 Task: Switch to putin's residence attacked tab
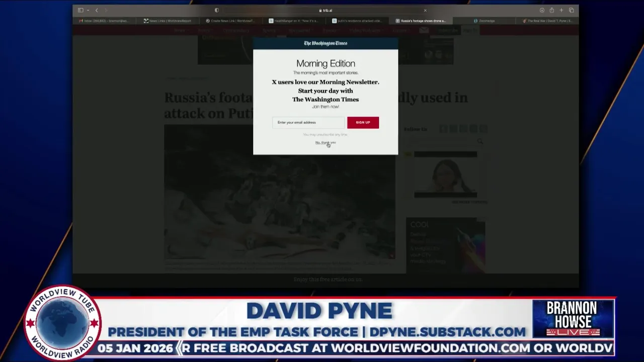tap(357, 21)
